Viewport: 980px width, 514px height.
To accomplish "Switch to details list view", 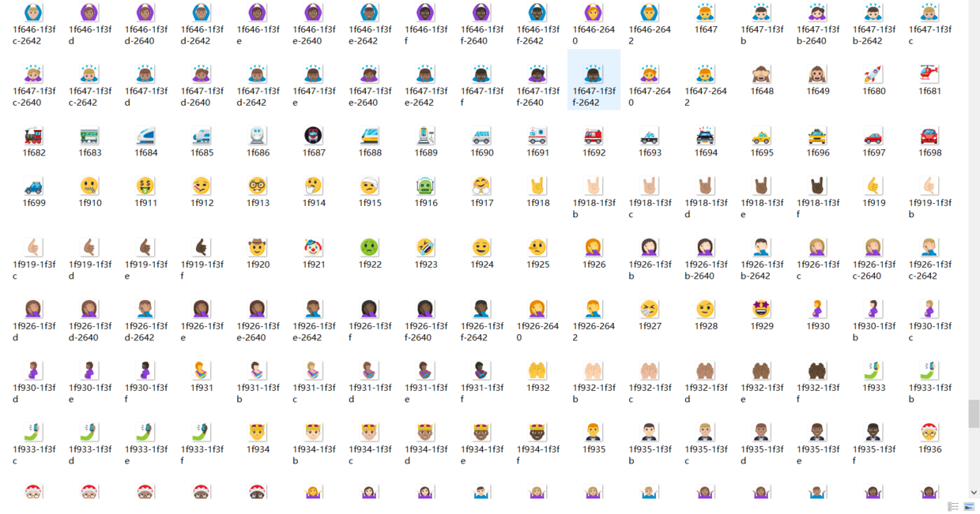I will click(953, 507).
